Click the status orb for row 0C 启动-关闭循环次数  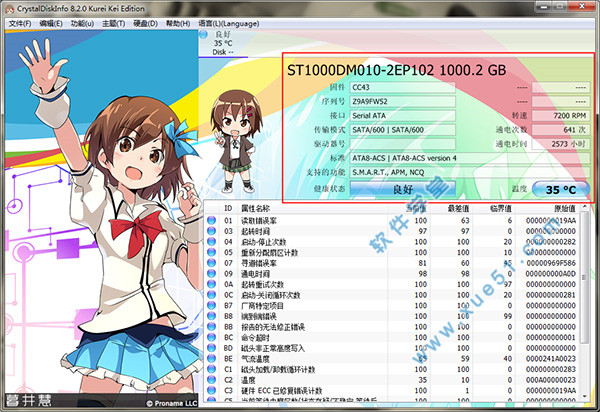(x=211, y=295)
